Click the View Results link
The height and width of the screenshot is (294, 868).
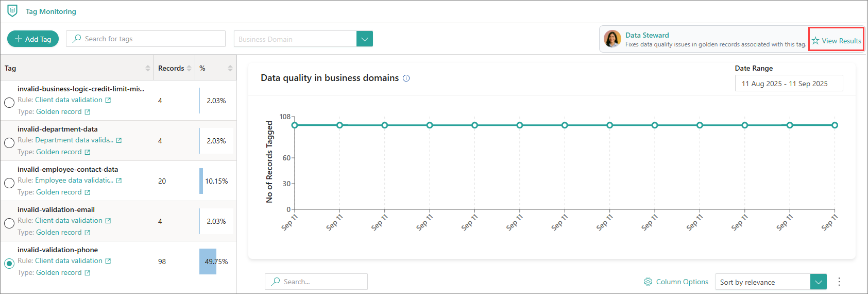[x=836, y=41]
